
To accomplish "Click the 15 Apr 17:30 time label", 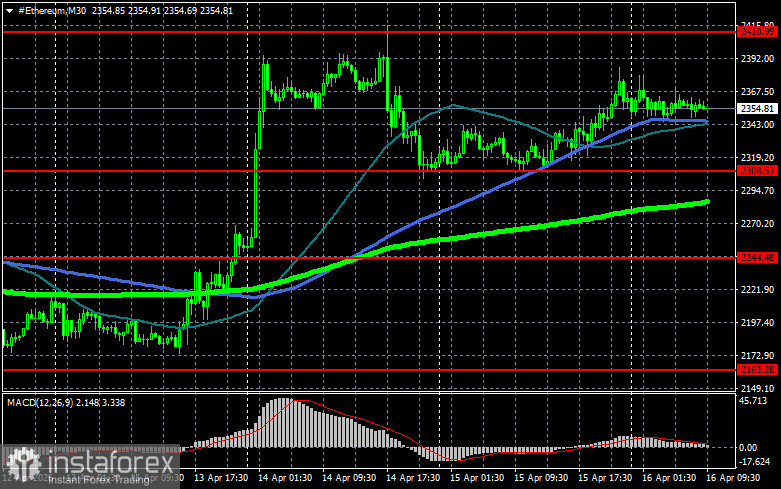I will tap(605, 478).
